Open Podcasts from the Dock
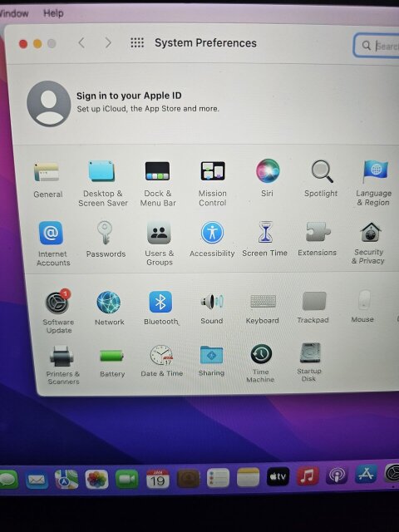Screen dimensions: 399x532 337,475
